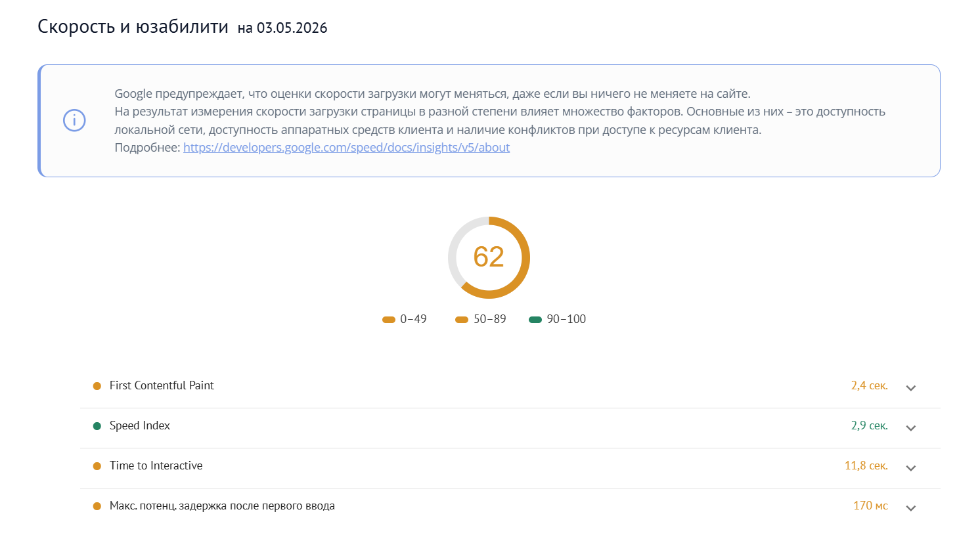The height and width of the screenshot is (541, 980).
Task: Expand the Speed Index row chevron
Action: [910, 428]
